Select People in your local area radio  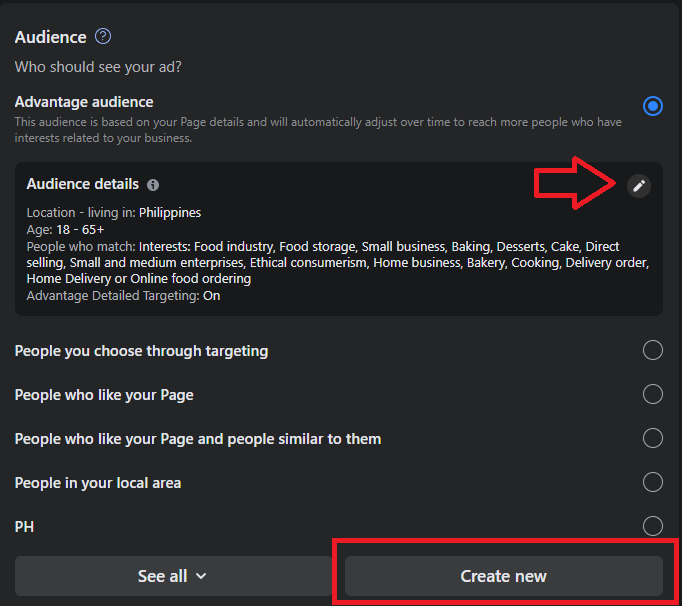click(652, 482)
